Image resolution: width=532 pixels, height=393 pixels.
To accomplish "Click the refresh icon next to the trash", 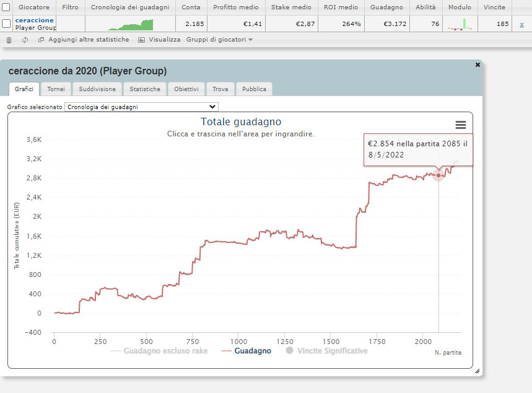I will (x=25, y=40).
